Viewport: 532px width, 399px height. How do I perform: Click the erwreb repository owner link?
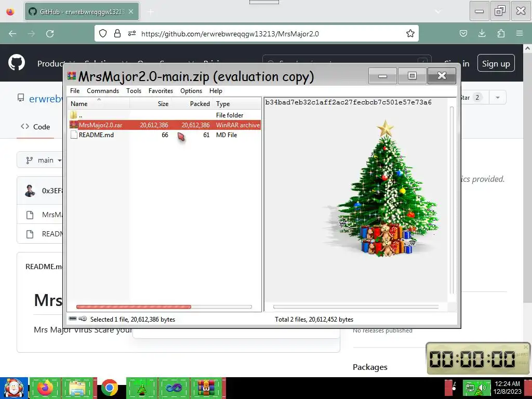(x=46, y=99)
